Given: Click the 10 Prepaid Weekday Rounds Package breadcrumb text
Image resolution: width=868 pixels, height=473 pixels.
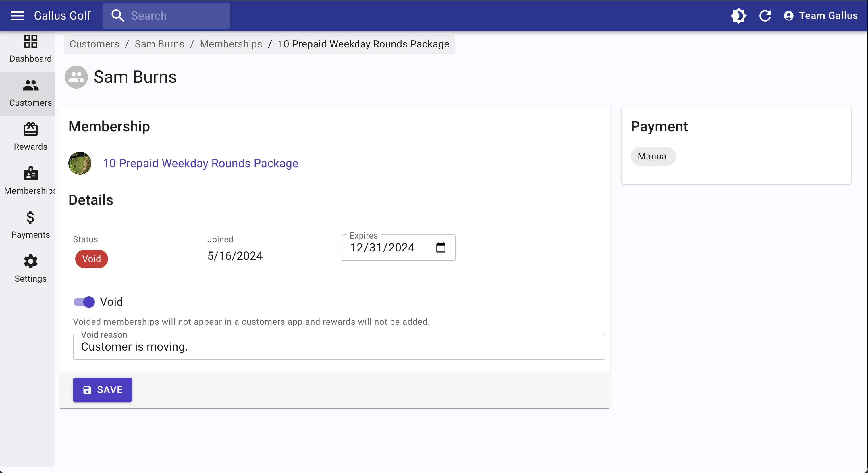Looking at the screenshot, I should (364, 44).
